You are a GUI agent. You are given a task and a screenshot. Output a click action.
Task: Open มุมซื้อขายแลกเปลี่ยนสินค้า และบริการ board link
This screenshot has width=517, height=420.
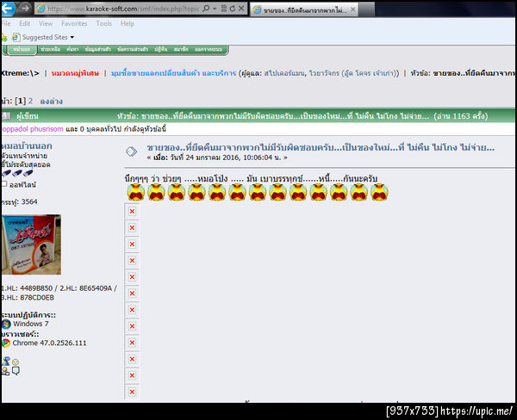173,73
